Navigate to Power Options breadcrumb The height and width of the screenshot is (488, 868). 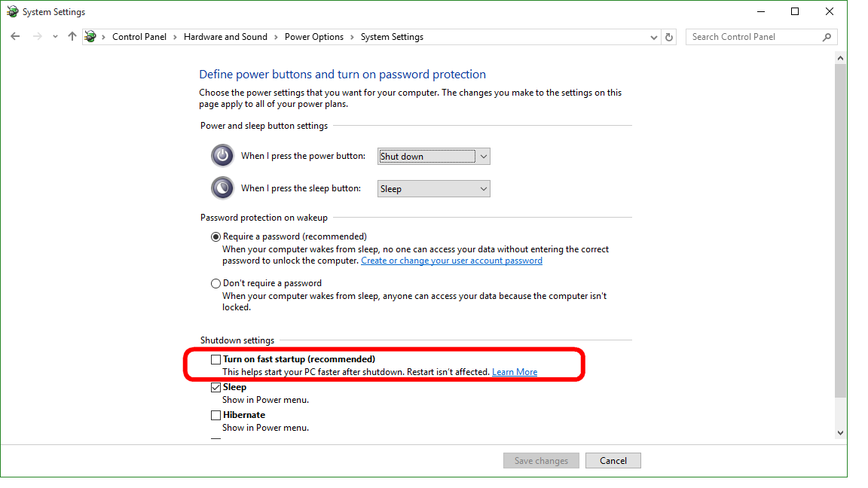click(x=314, y=37)
